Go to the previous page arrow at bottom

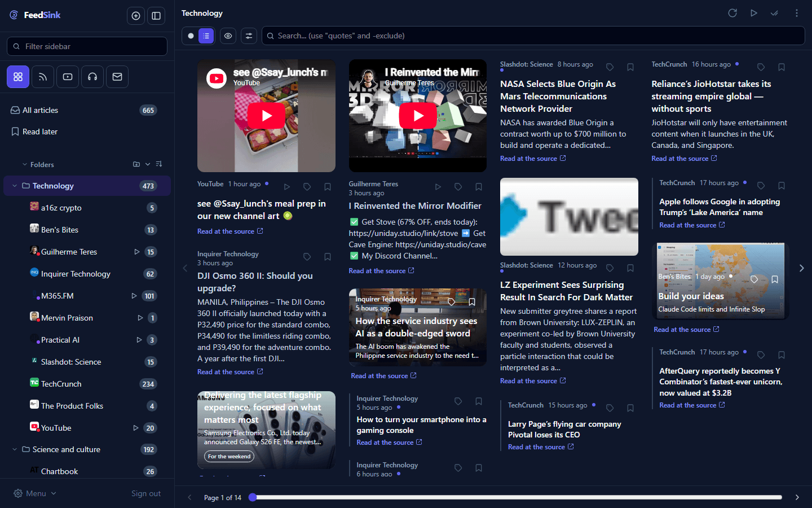click(189, 497)
